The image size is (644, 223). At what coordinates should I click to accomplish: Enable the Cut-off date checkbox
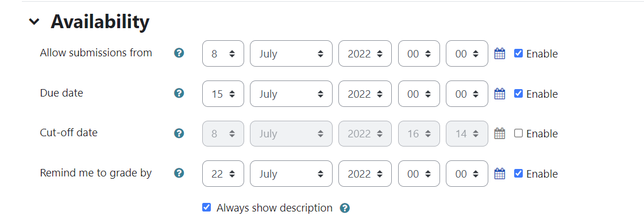click(x=518, y=133)
